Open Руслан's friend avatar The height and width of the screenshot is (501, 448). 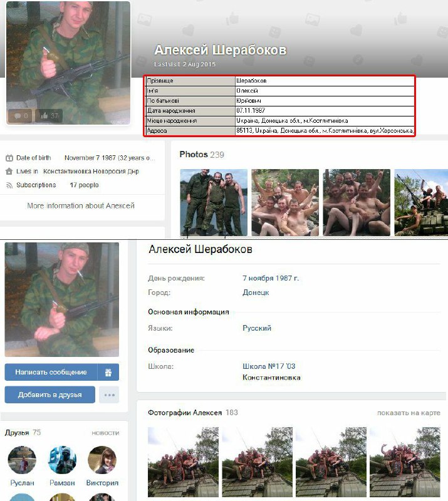[x=22, y=460]
